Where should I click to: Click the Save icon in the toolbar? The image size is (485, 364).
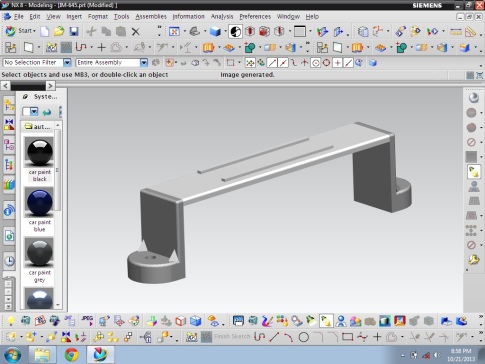click(x=74, y=31)
